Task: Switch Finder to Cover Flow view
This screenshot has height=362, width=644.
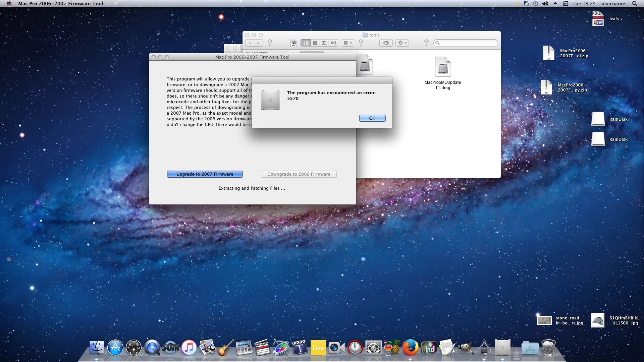Action: pyautogui.click(x=333, y=43)
